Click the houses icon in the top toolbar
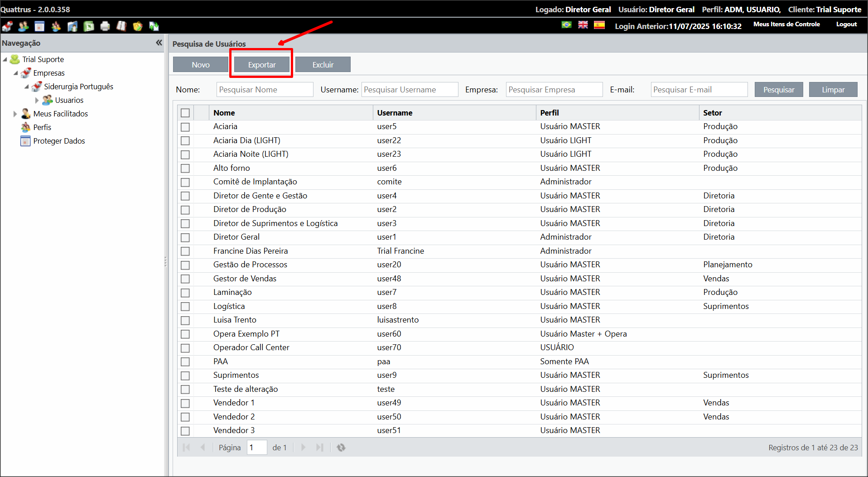 [x=7, y=26]
